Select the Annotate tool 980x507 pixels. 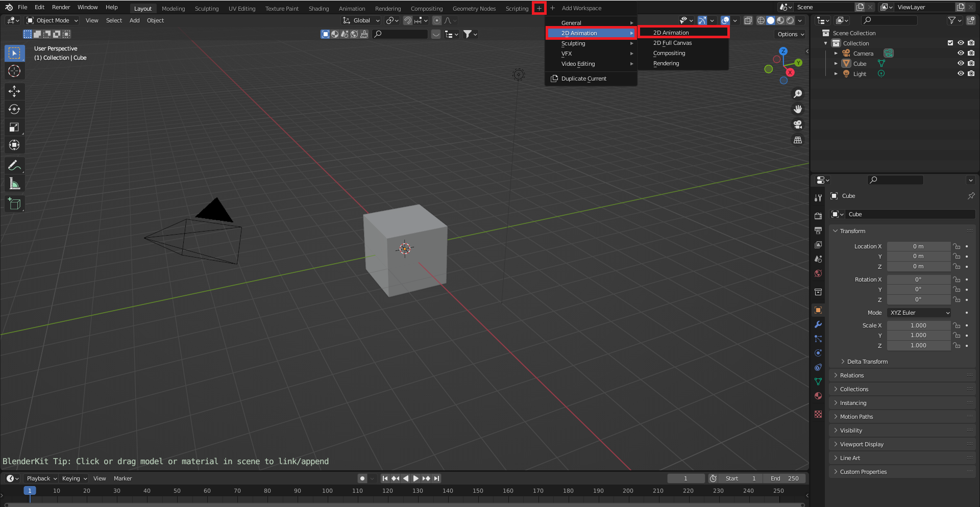[14, 165]
